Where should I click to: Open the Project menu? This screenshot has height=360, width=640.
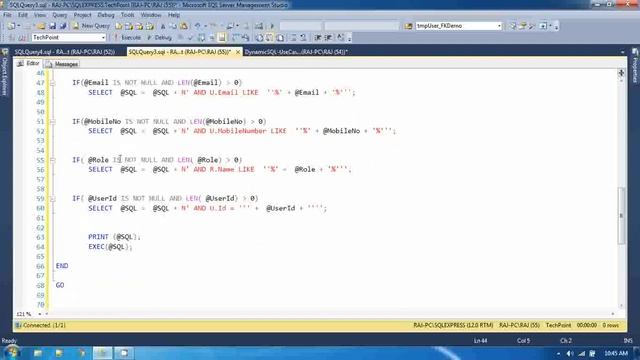[x=82, y=15]
